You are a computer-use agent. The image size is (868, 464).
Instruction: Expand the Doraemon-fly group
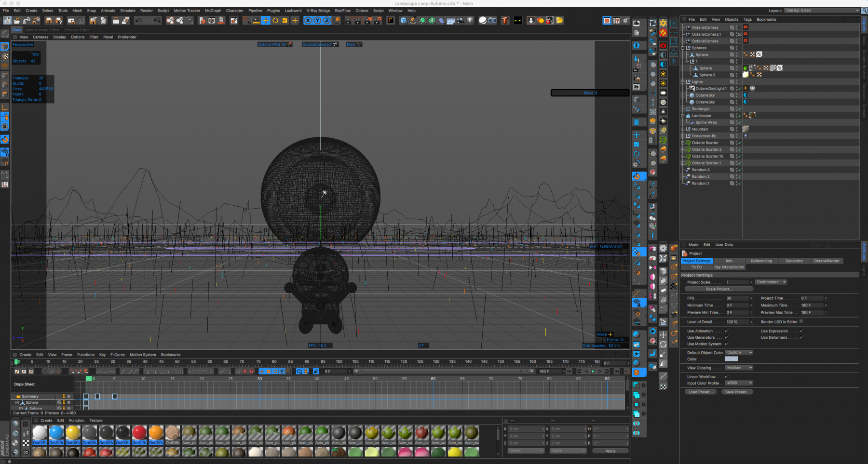tap(683, 136)
